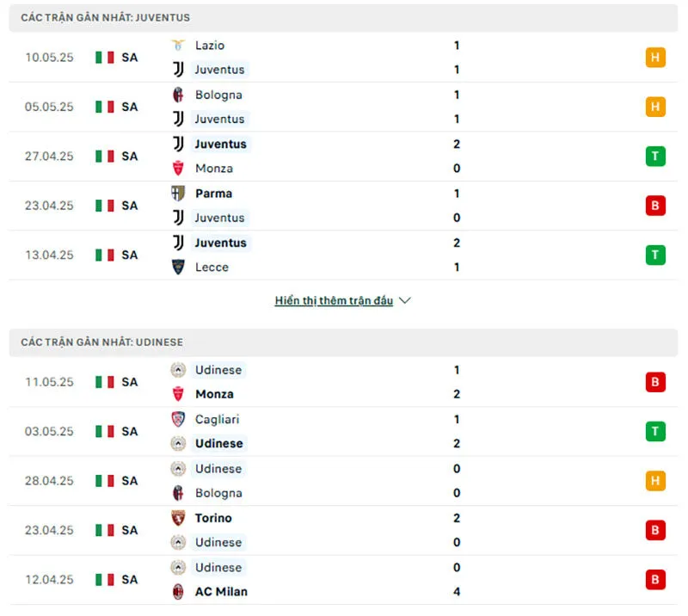This screenshot has width=688, height=616.
Task: Click the Torino team crest
Action: (179, 518)
